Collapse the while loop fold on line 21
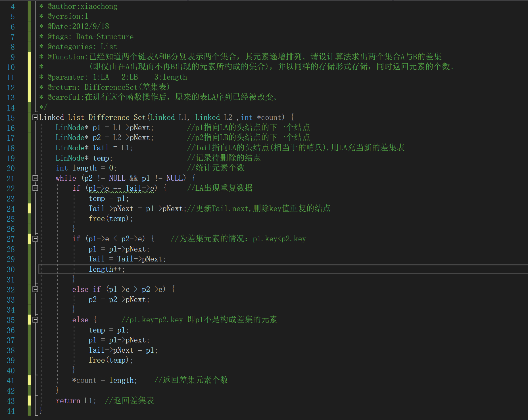Image resolution: width=528 pixels, height=420 pixels. pos(35,178)
